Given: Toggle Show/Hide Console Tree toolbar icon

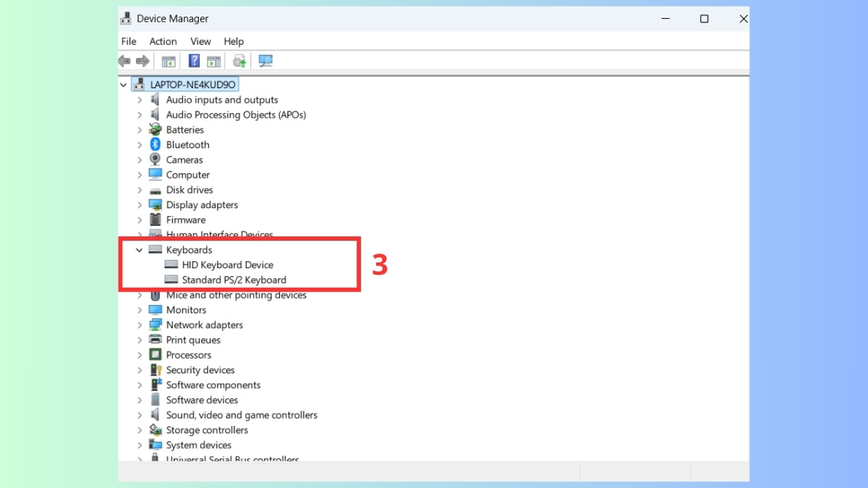Looking at the screenshot, I should point(169,61).
